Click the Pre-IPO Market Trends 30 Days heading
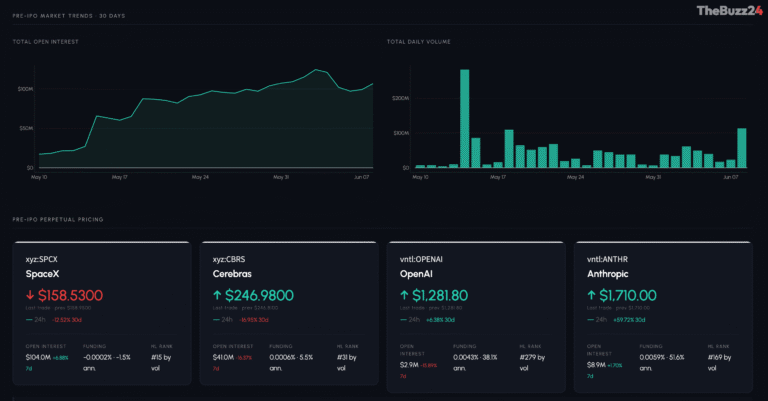The image size is (768, 401). [69, 16]
